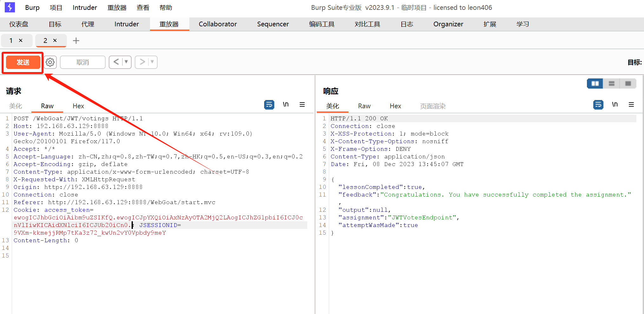Toggle word wrap in response panel
Viewport: 644px width, 314px height.
click(x=598, y=104)
